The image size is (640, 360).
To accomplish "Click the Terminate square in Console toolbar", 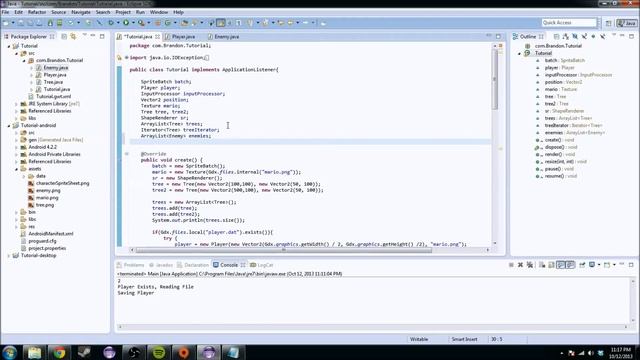I will coord(511,265).
